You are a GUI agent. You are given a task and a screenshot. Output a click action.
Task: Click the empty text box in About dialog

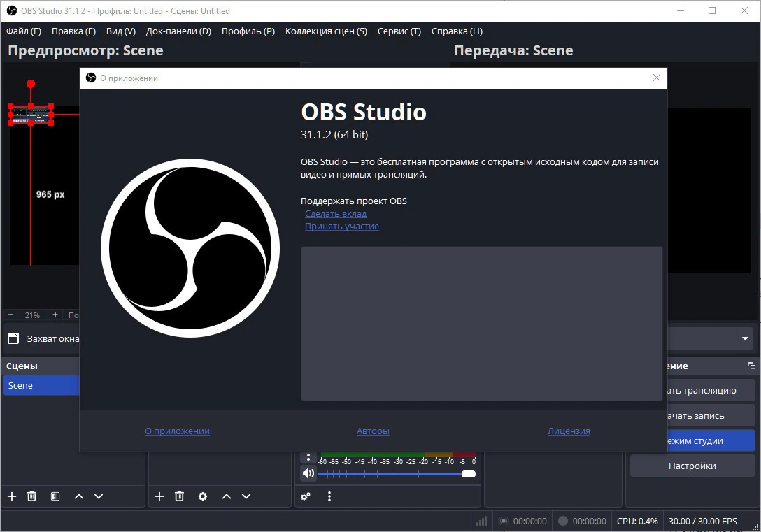pyautogui.click(x=481, y=324)
